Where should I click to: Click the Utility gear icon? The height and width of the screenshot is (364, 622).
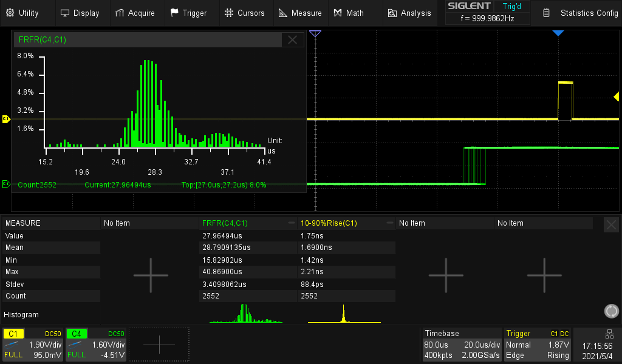tap(10, 13)
